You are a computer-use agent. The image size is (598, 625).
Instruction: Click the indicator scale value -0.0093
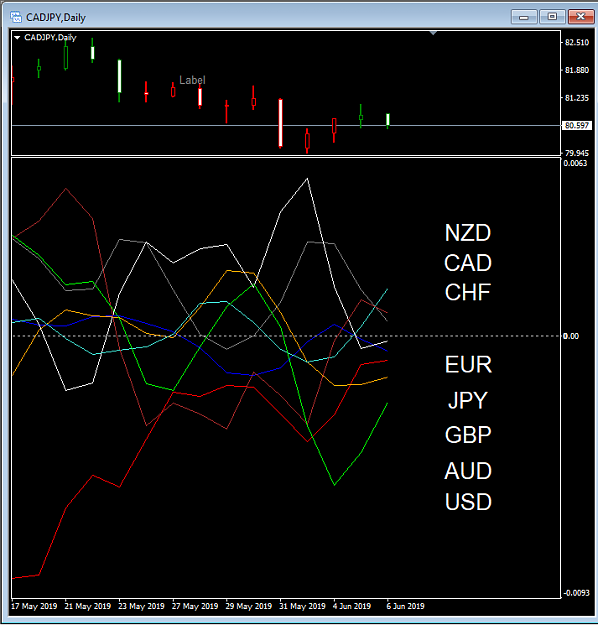(x=576, y=593)
